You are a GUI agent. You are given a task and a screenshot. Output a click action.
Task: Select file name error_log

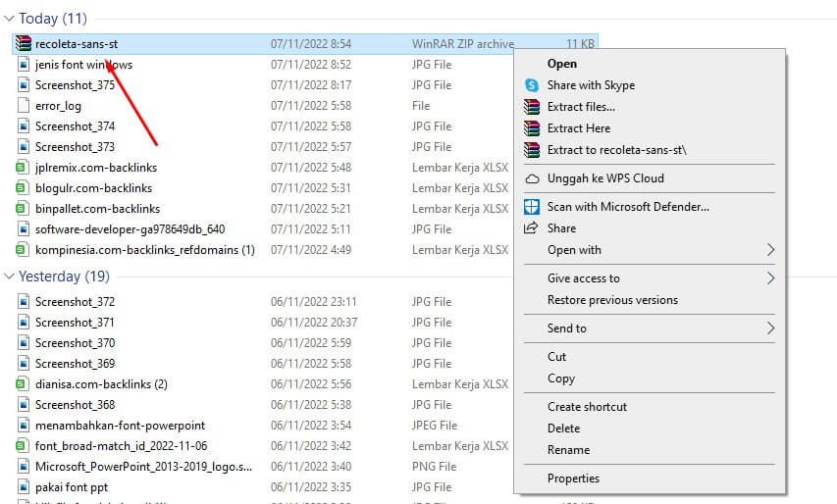tap(58, 106)
